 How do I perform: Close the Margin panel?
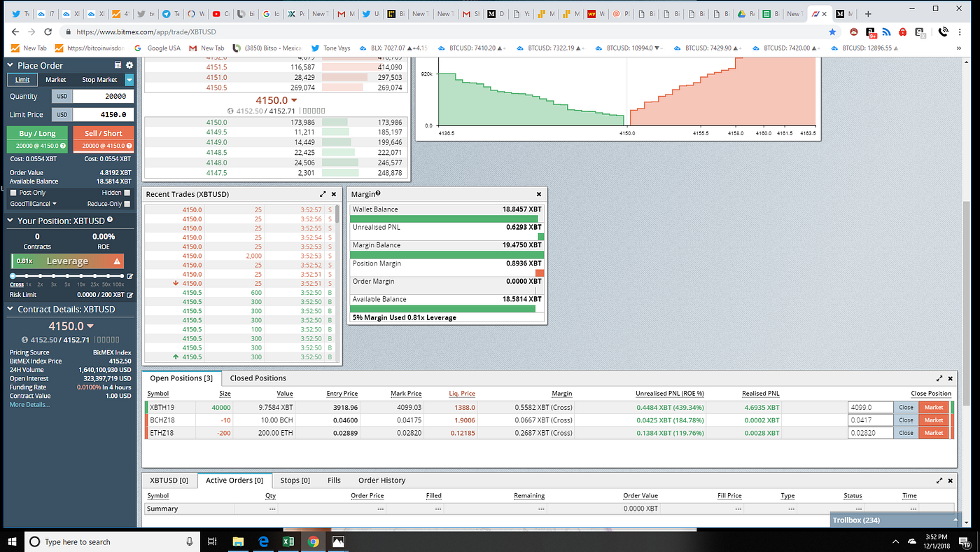pos(539,194)
